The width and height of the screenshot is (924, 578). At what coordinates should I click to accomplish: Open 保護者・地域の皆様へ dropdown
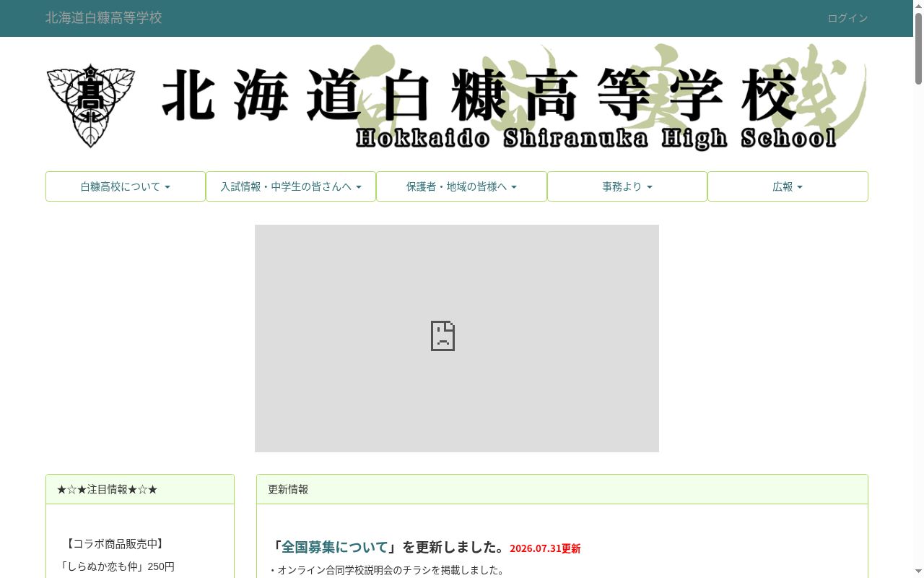[x=461, y=186]
